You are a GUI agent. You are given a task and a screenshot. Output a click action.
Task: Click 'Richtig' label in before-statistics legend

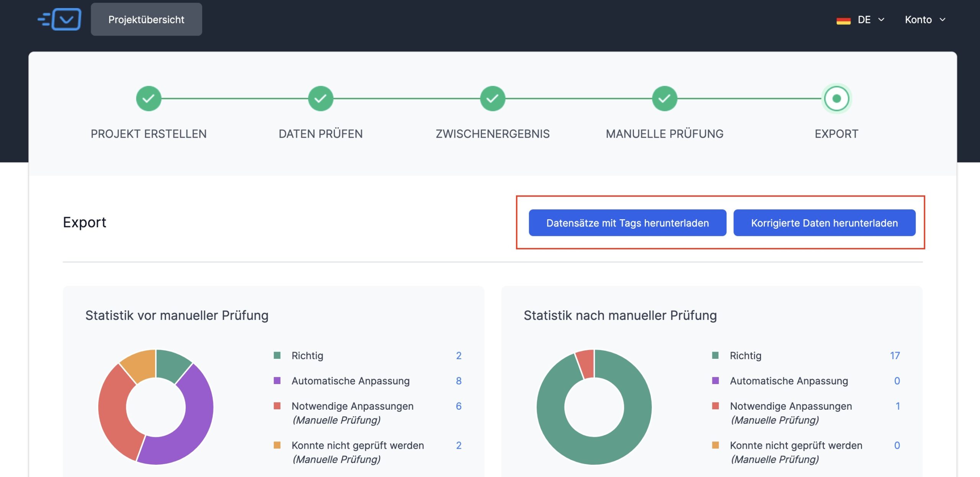(307, 356)
